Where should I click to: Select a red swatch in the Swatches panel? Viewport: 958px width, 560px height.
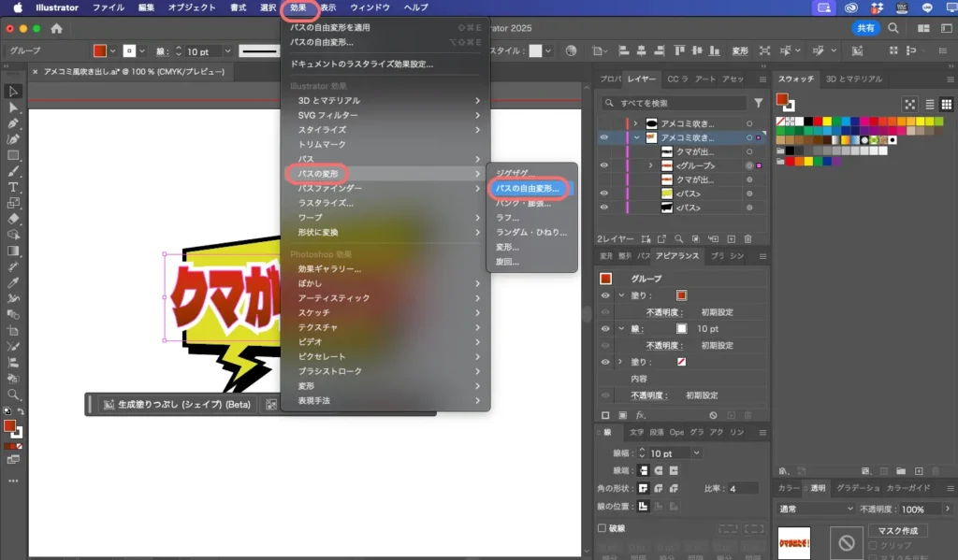819,121
